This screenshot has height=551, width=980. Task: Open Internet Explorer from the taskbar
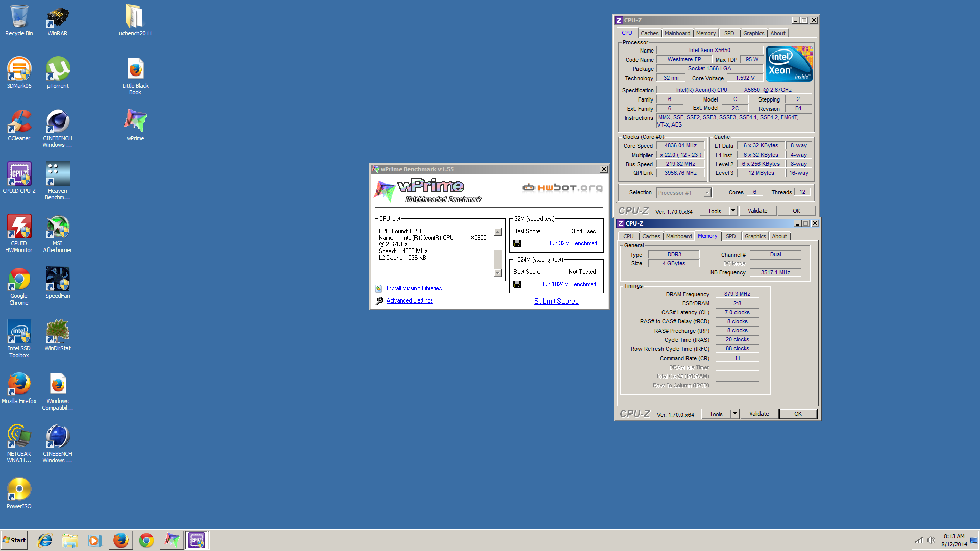pyautogui.click(x=45, y=540)
